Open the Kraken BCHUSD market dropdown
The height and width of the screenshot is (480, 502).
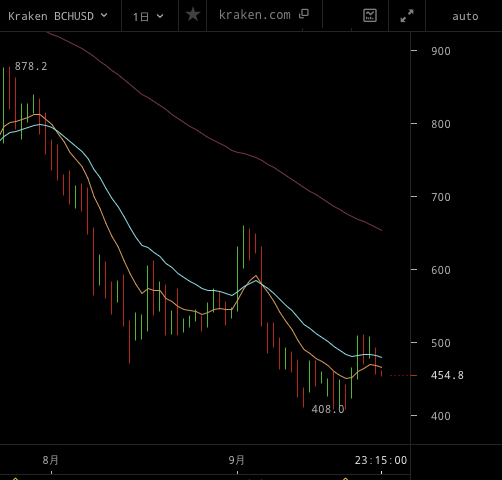[x=58, y=16]
